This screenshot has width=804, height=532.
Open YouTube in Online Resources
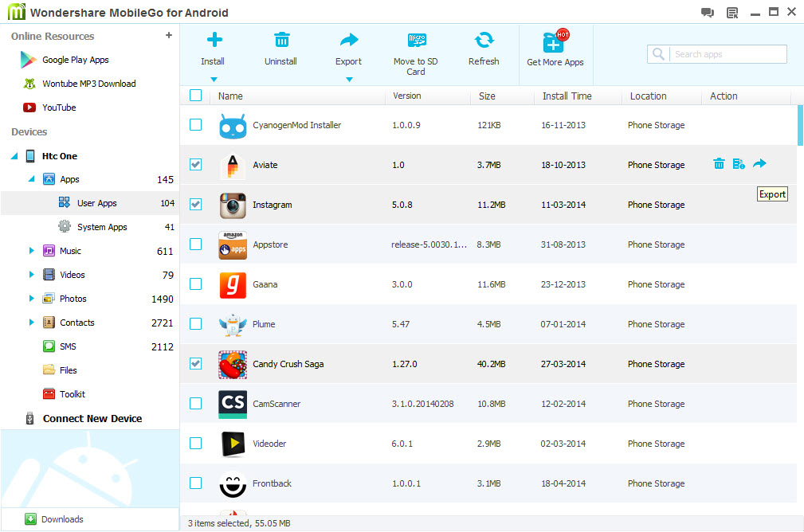pos(49,108)
